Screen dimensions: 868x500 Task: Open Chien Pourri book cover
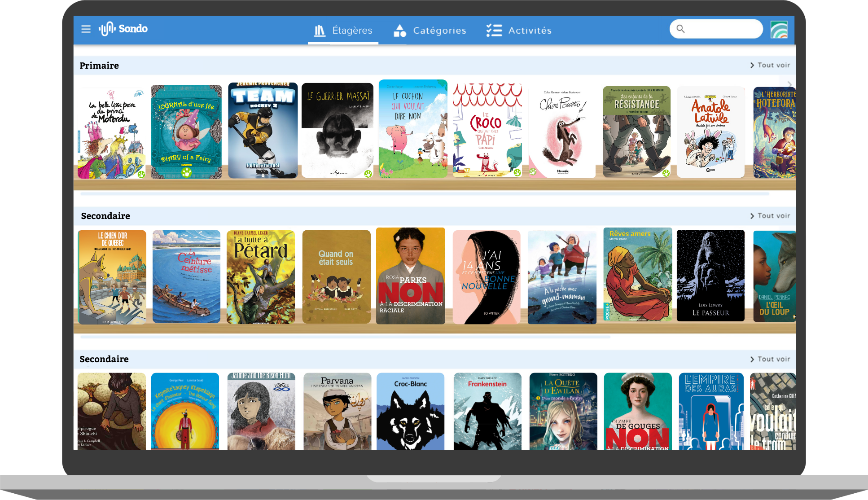[562, 132]
